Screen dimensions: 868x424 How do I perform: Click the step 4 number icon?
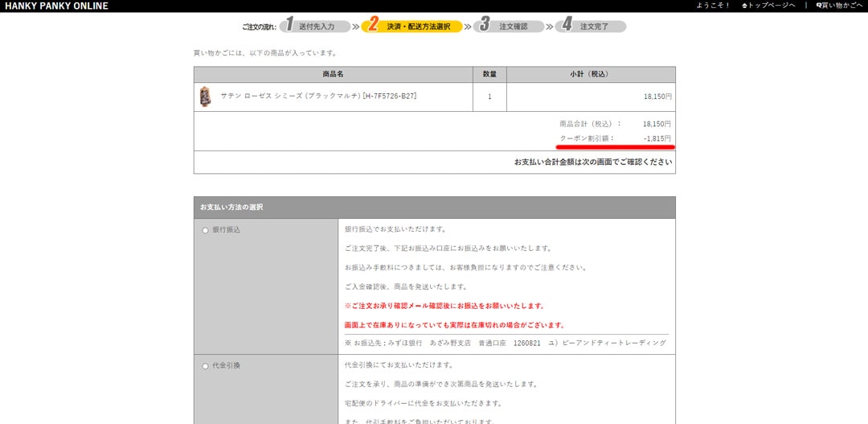click(567, 25)
